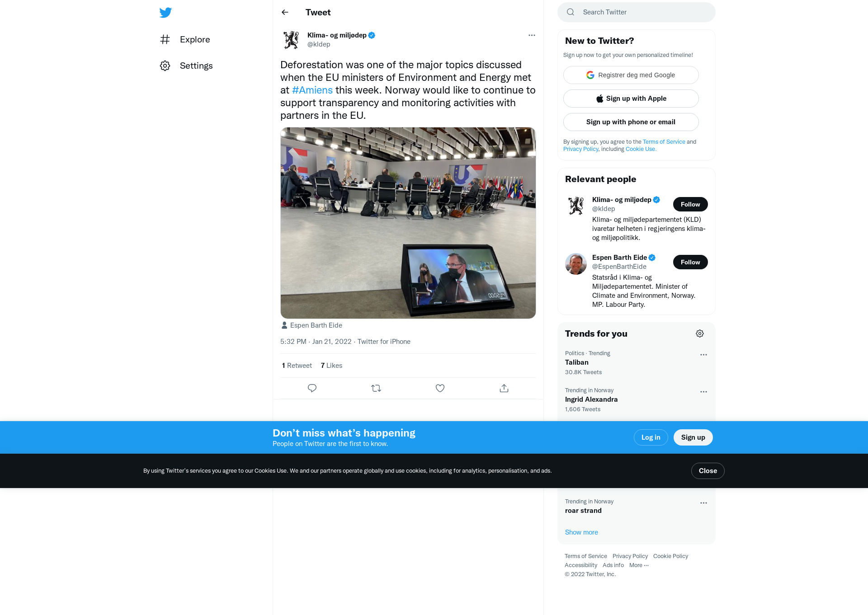Reply to the tweet via comment icon

(x=312, y=388)
